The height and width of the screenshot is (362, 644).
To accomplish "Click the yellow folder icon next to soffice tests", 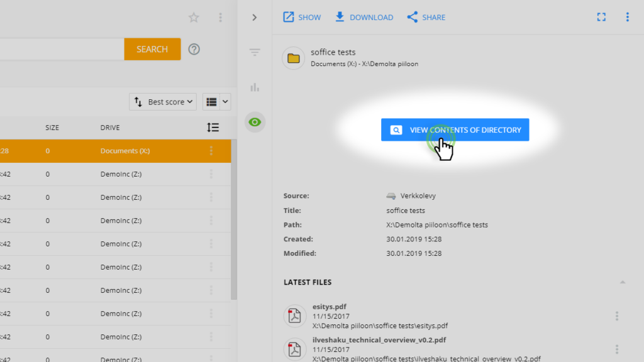I will click(293, 57).
